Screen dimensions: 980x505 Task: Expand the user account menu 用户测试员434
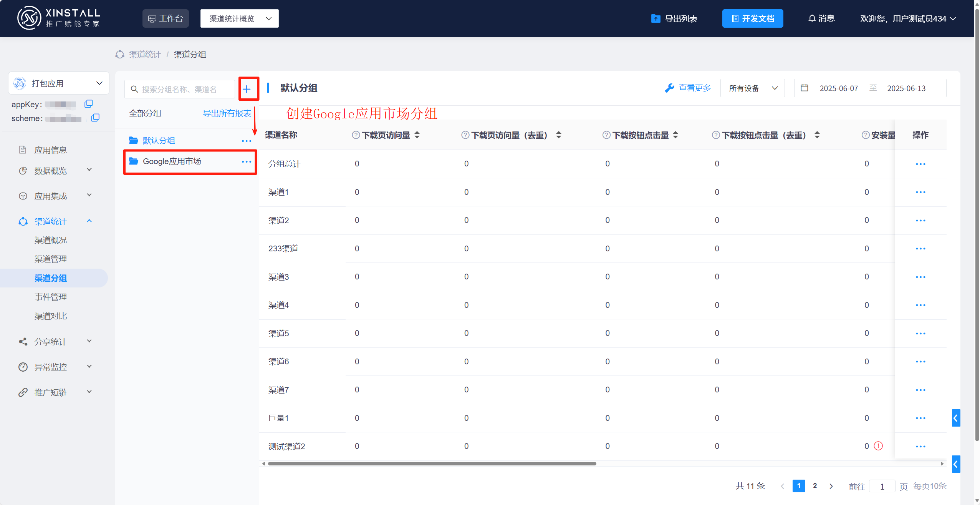tap(908, 18)
